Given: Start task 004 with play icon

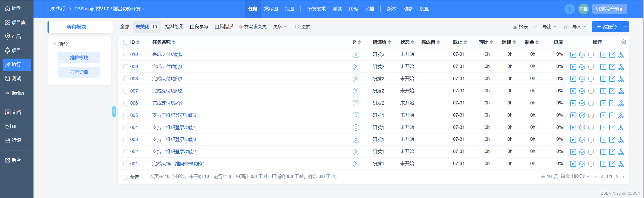Looking at the screenshot, I should 573,128.
